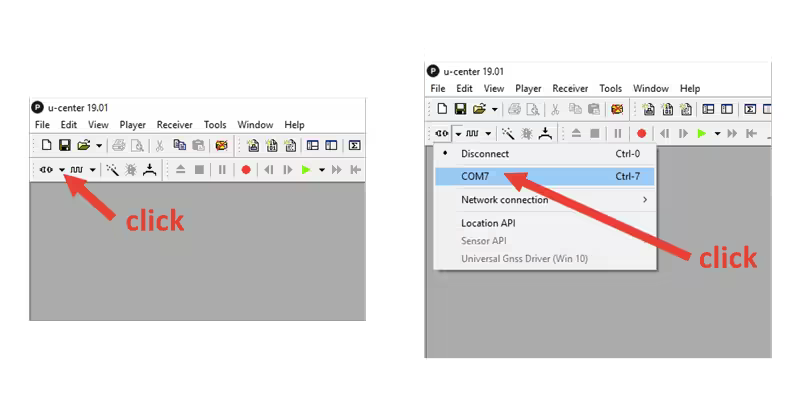Open baud rate dropdown arrow in left window
The width and height of the screenshot is (800, 420).
92,170
